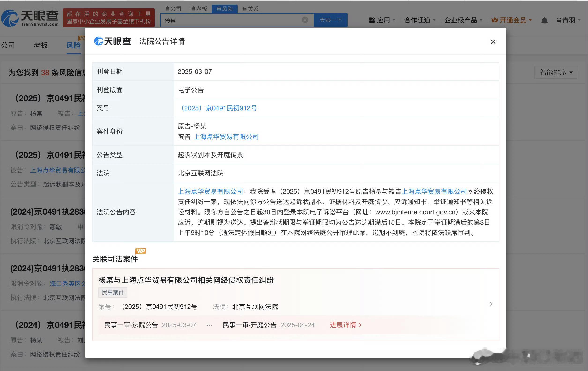Screen dimensions: 588x371
Task: Select the 查公司 search tab
Action: (x=173, y=9)
